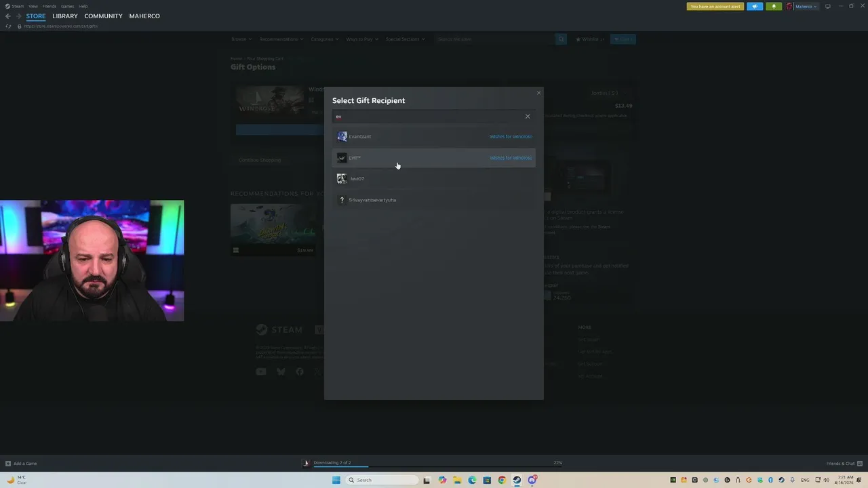868x488 pixels.
Task: Switch to the LIBRARY tab
Action: 65,16
